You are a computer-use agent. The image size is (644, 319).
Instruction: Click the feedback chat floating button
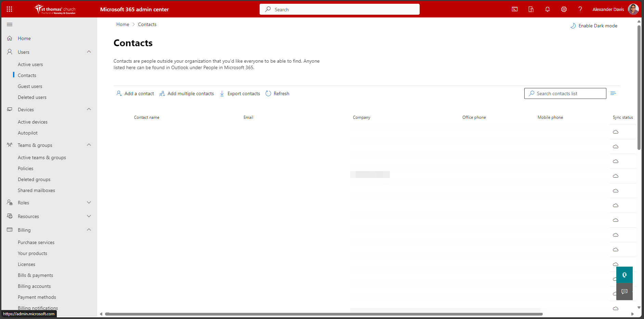(x=625, y=292)
